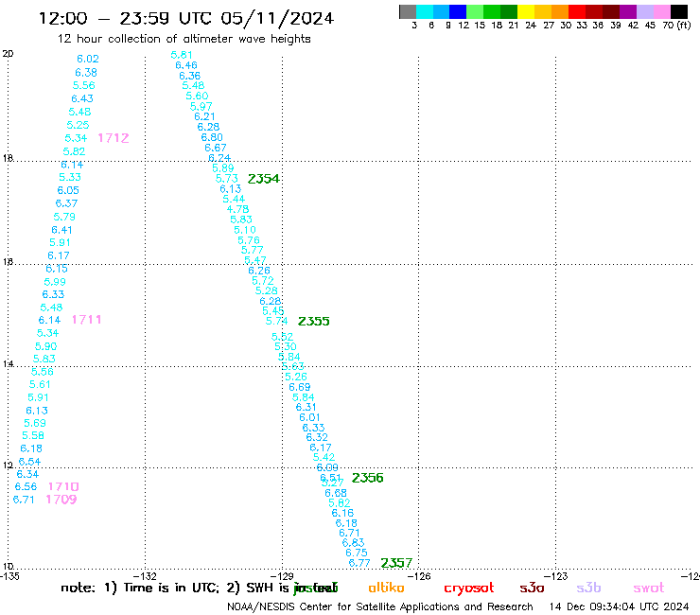Pick the pink swatch in the legend bar

coord(662,11)
